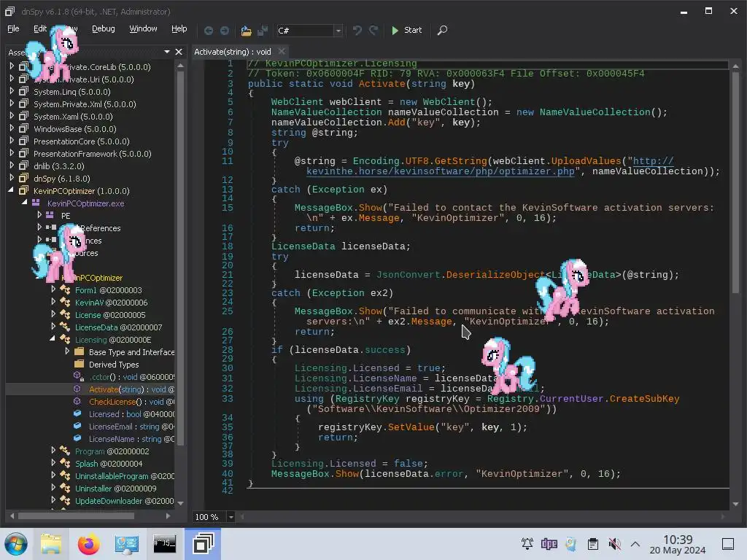Click the LicenseName field icon
The width and height of the screenshot is (747, 560).
77,438
